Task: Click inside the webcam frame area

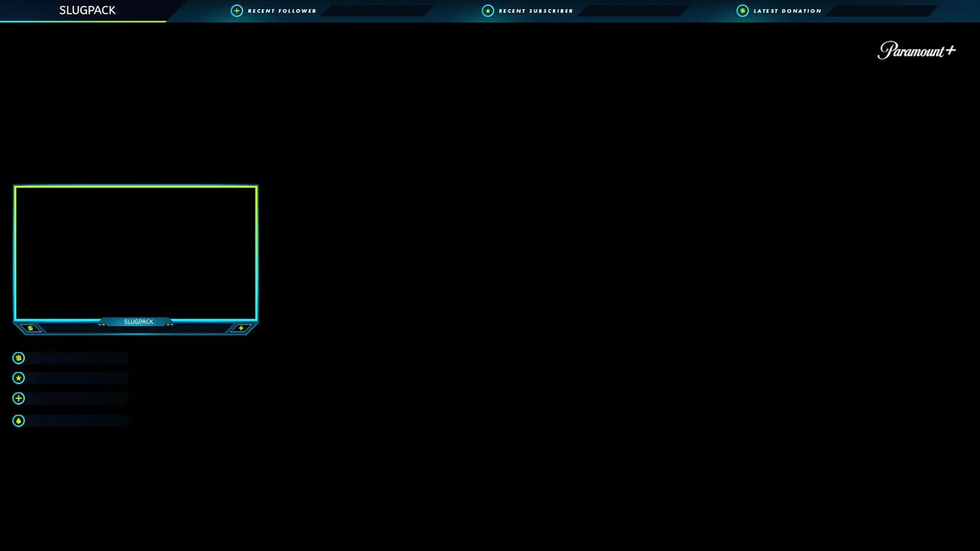Action: click(136, 253)
